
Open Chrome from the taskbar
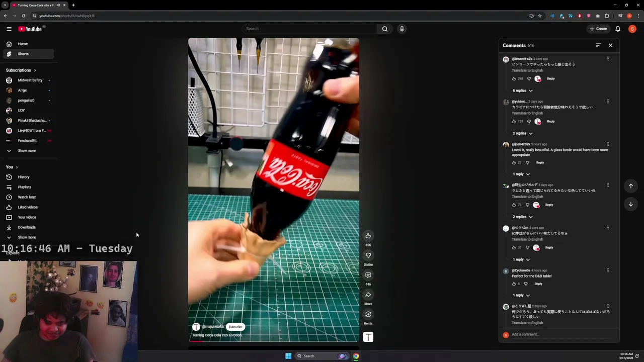coord(356,356)
